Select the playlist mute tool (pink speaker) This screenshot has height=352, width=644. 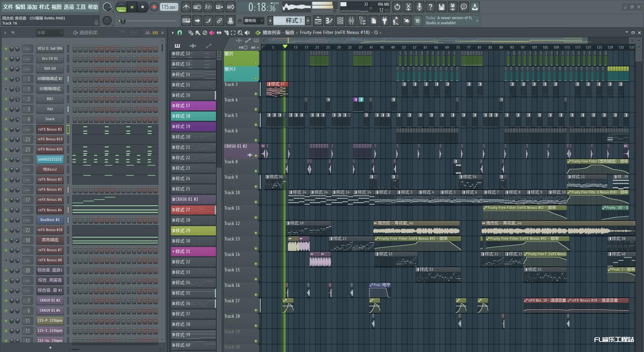(212, 33)
